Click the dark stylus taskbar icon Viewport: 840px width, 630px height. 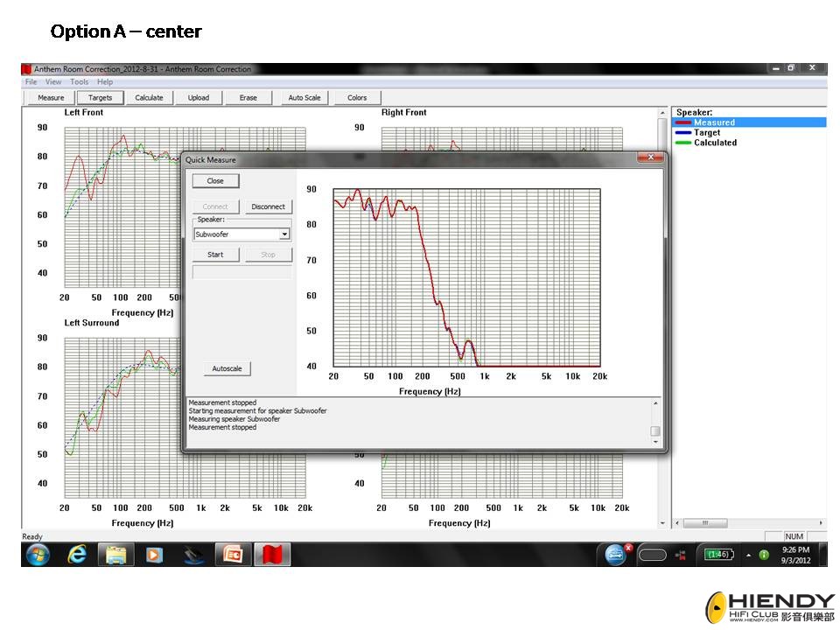pos(193,555)
